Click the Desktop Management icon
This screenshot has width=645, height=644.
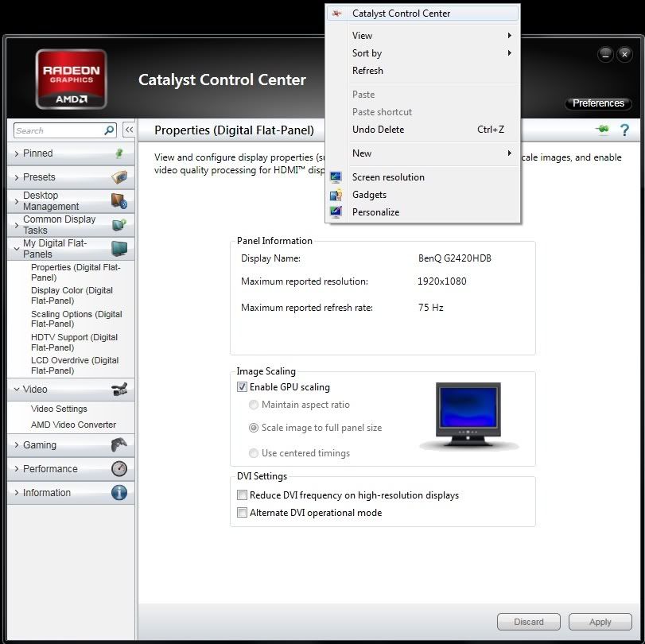coord(119,200)
